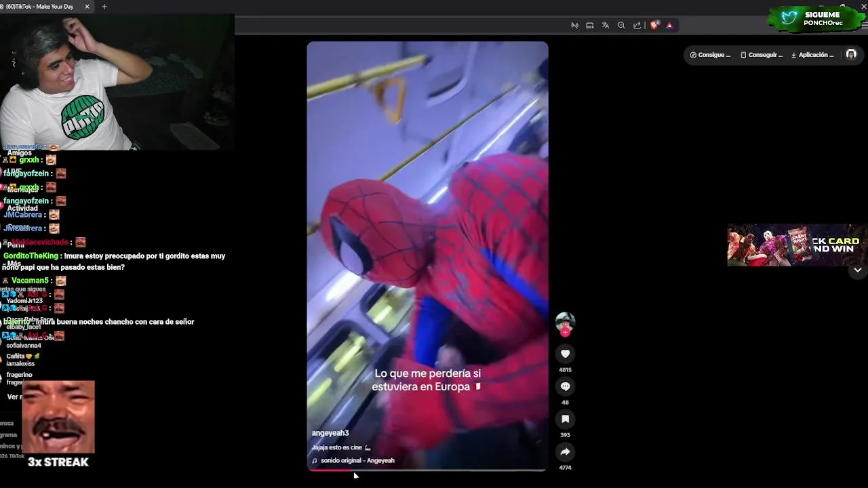Image resolution: width=868 pixels, height=488 pixels.
Task: Click the share page icon in address bar
Action: 637,25
